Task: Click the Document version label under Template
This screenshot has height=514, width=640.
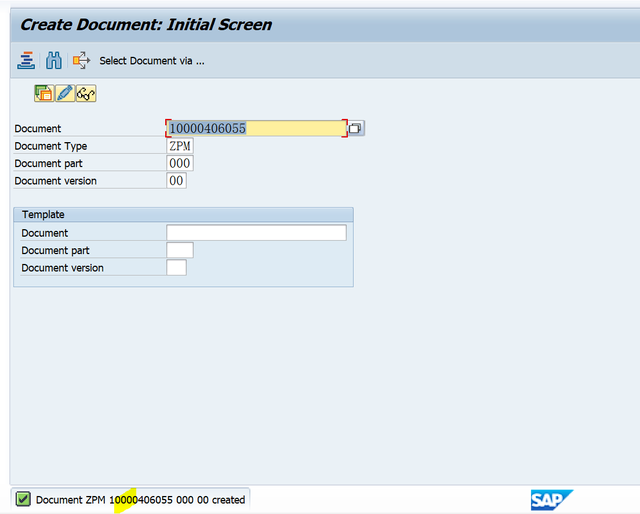Action: (62, 268)
